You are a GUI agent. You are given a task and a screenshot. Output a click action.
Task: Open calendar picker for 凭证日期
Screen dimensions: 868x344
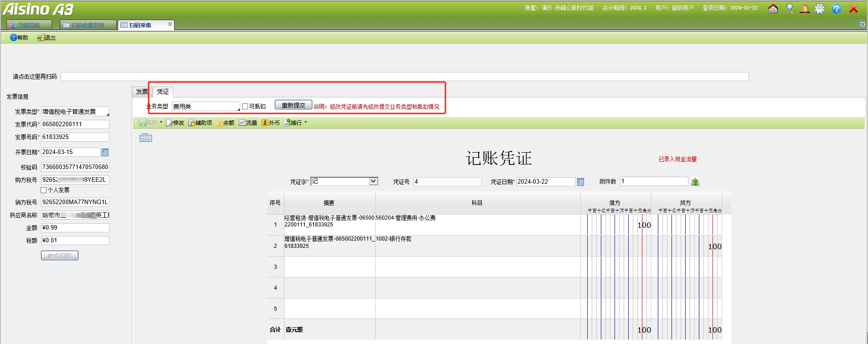(581, 182)
